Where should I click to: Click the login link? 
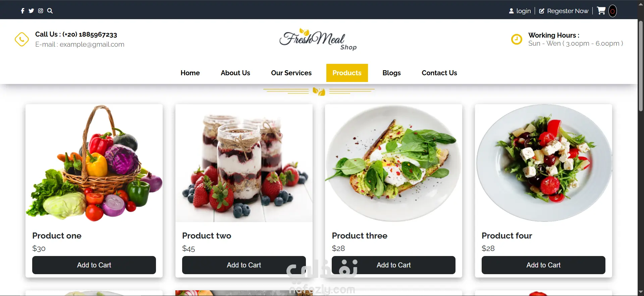click(x=520, y=11)
